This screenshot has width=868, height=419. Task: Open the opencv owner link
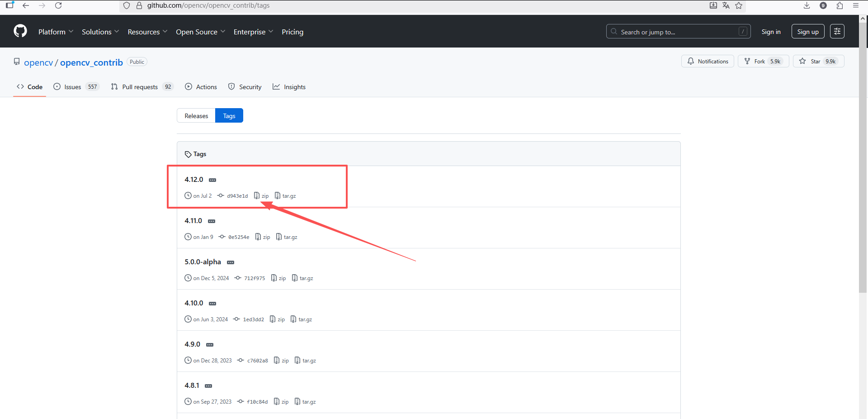click(38, 62)
